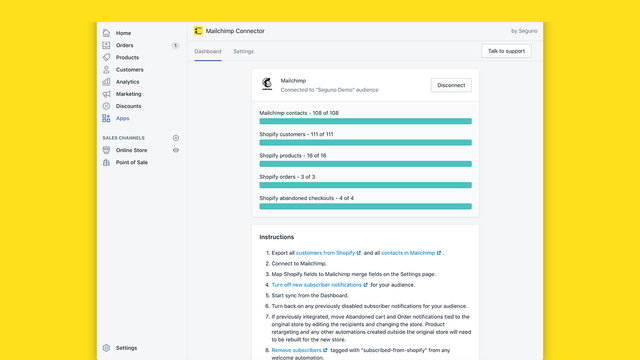This screenshot has width=640, height=360.
Task: Click the Orders count badge
Action: point(175,45)
